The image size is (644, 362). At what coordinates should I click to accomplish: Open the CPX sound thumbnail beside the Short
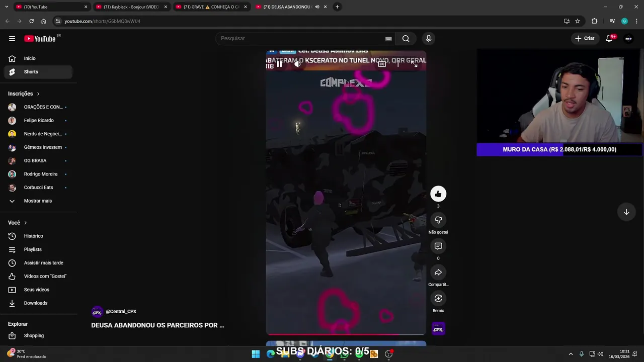pyautogui.click(x=438, y=329)
